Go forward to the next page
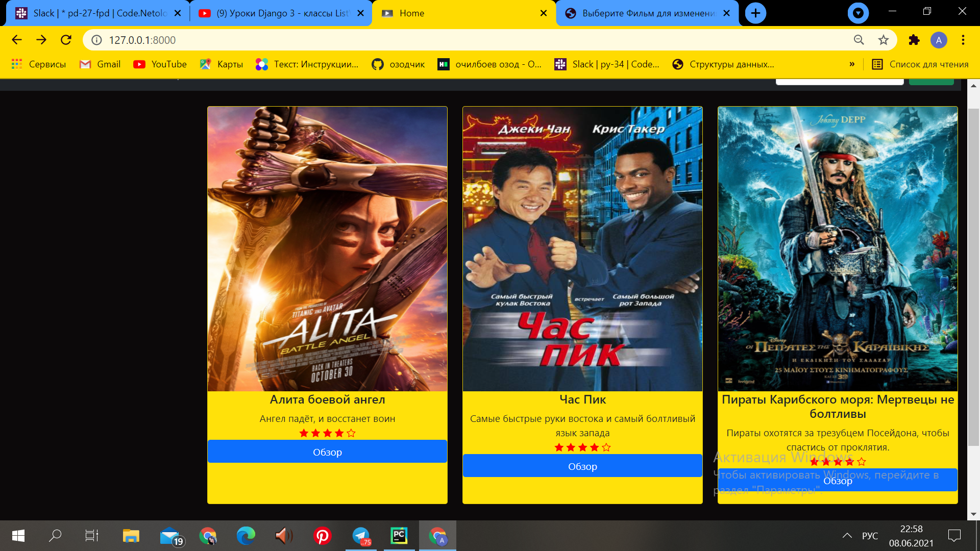 (x=41, y=40)
